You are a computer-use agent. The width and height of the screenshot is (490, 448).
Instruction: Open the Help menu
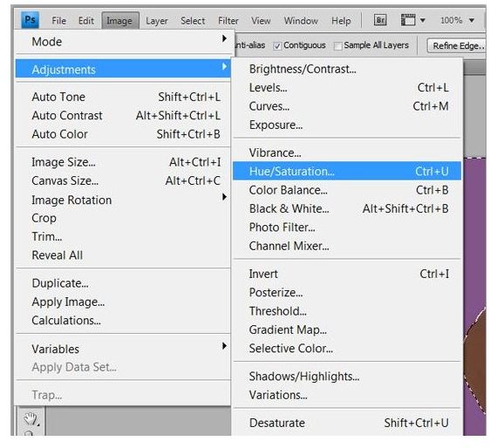pyautogui.click(x=341, y=21)
